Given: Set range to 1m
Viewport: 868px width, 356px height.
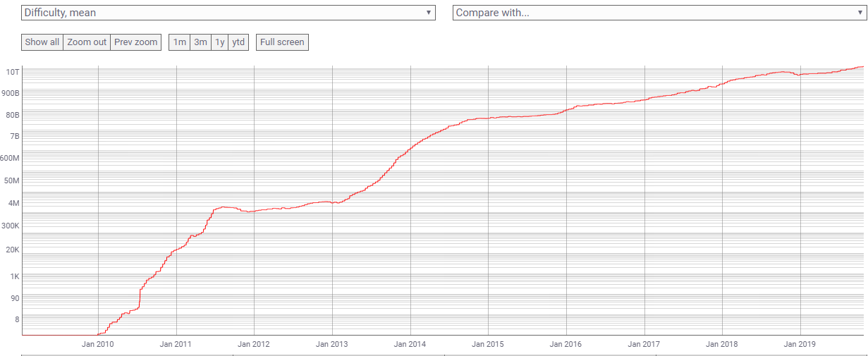Looking at the screenshot, I should point(180,42).
